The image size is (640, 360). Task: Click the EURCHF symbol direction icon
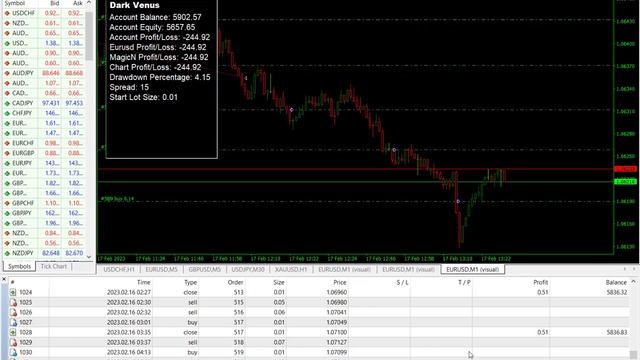pos(7,143)
